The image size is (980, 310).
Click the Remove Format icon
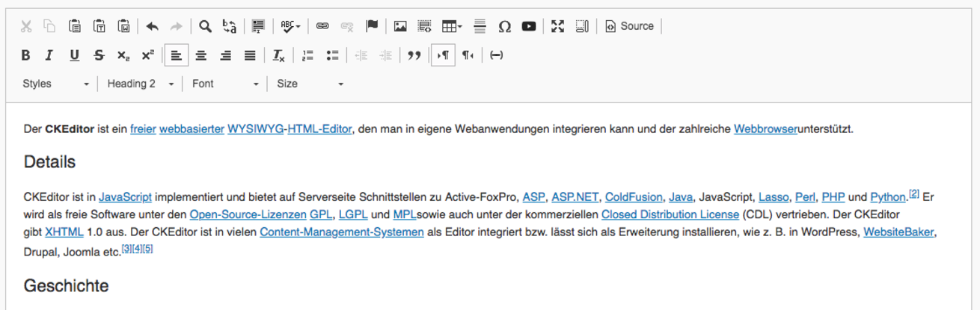click(279, 55)
